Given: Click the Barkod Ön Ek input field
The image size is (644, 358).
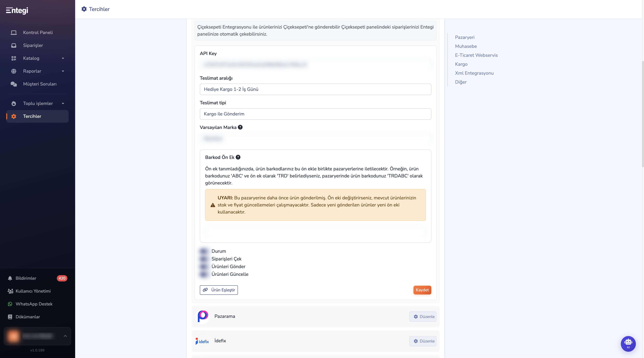Looking at the screenshot, I should click(x=315, y=232).
